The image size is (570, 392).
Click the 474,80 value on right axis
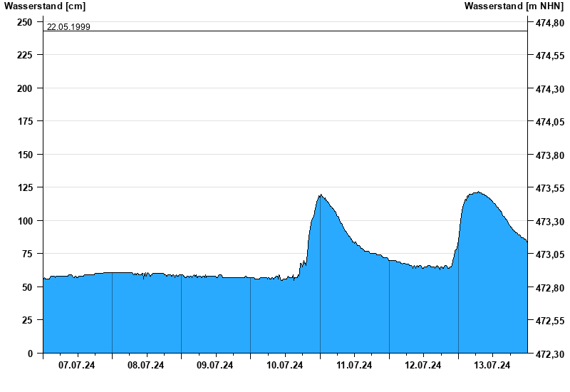[x=550, y=23]
